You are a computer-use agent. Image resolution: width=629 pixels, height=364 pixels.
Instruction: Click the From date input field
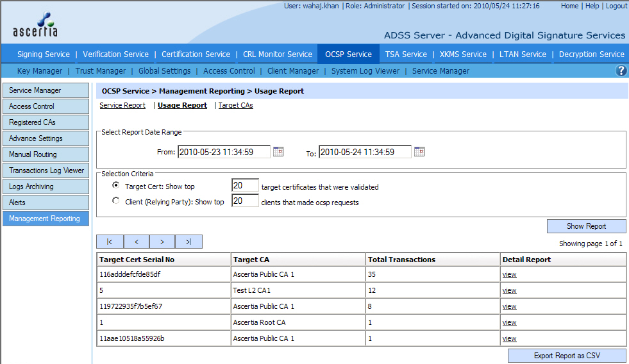coord(223,152)
